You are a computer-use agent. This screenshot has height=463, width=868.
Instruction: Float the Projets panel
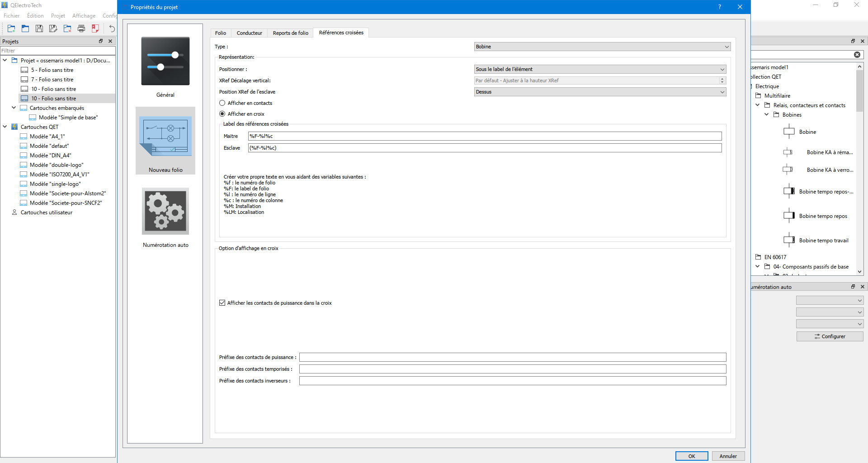pyautogui.click(x=101, y=41)
